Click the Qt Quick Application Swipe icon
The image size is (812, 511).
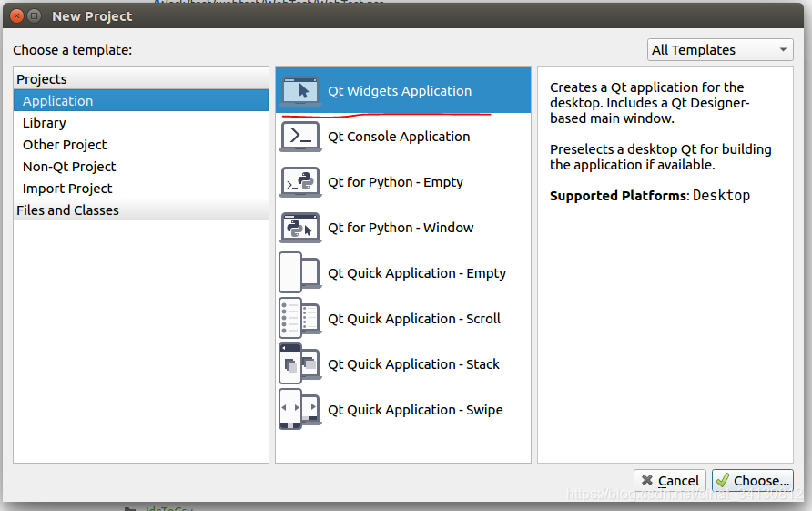300,410
